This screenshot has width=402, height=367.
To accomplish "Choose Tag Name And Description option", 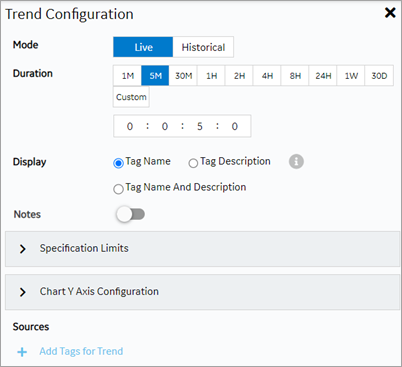I will coord(118,189).
